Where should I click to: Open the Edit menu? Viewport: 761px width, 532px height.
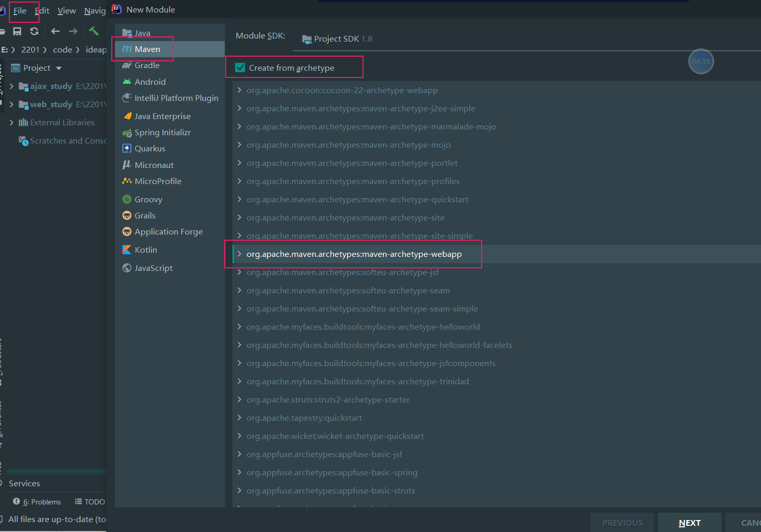(42, 10)
